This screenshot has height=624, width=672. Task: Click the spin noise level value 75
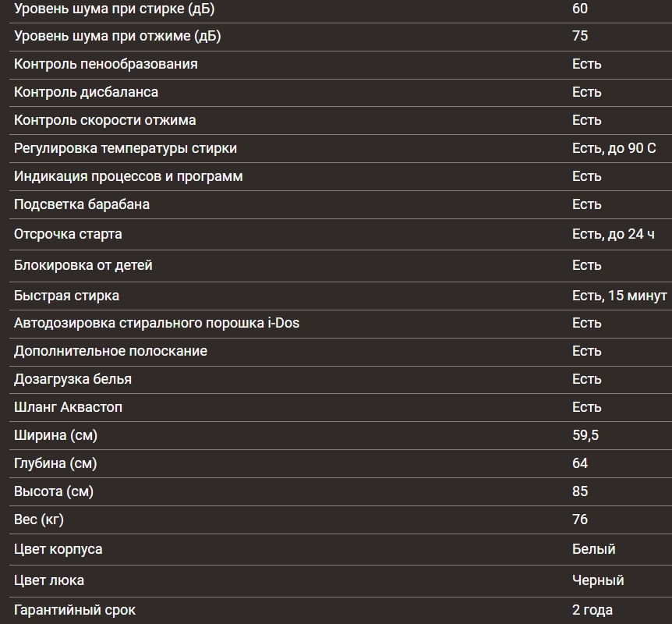pos(580,36)
